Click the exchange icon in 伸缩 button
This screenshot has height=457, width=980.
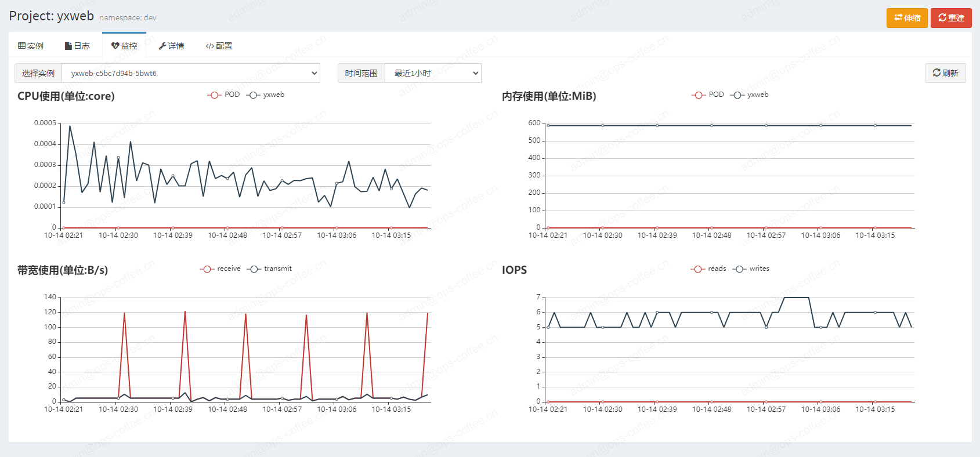point(898,18)
